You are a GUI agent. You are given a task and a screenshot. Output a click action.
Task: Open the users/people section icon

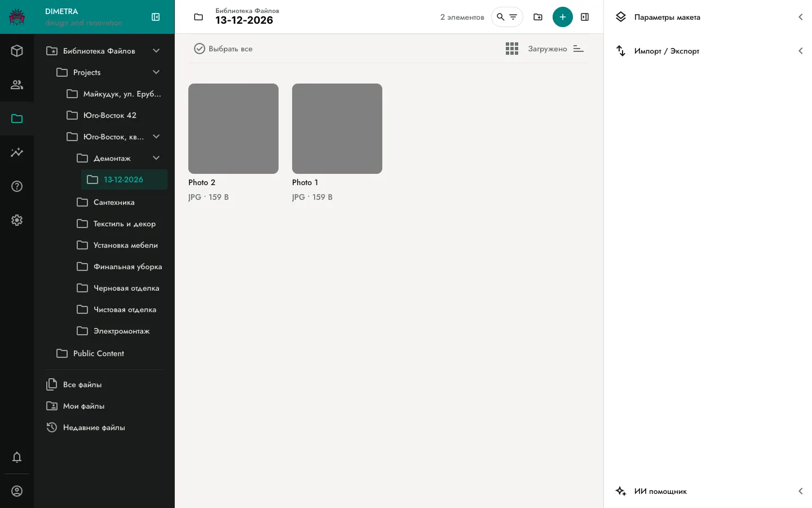17,85
